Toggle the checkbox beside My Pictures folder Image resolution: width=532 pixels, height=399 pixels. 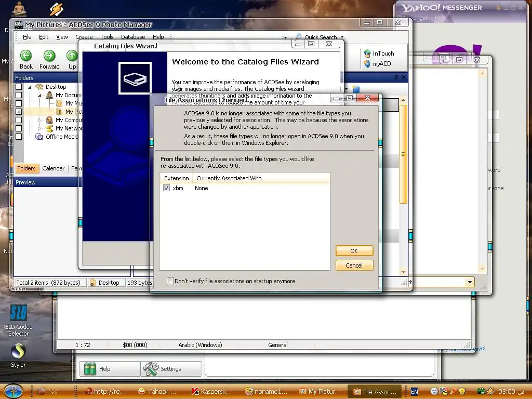coord(19,112)
